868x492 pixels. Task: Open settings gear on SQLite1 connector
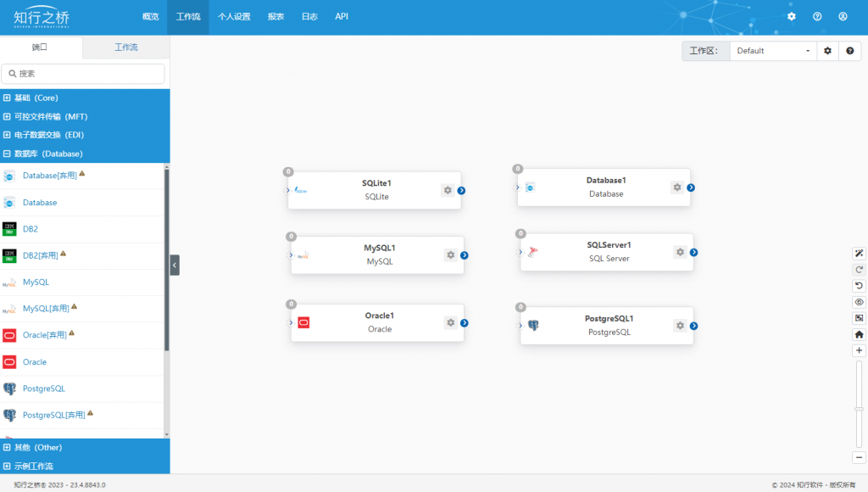tap(448, 190)
